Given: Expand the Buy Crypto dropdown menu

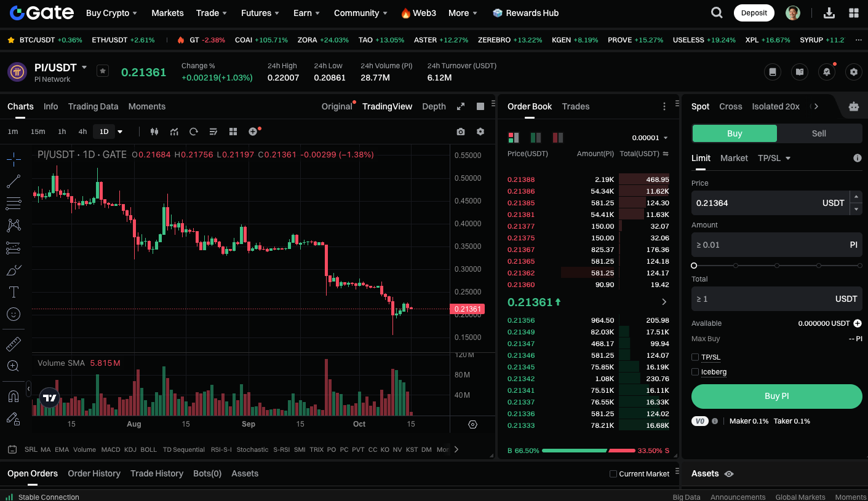Looking at the screenshot, I should [111, 13].
